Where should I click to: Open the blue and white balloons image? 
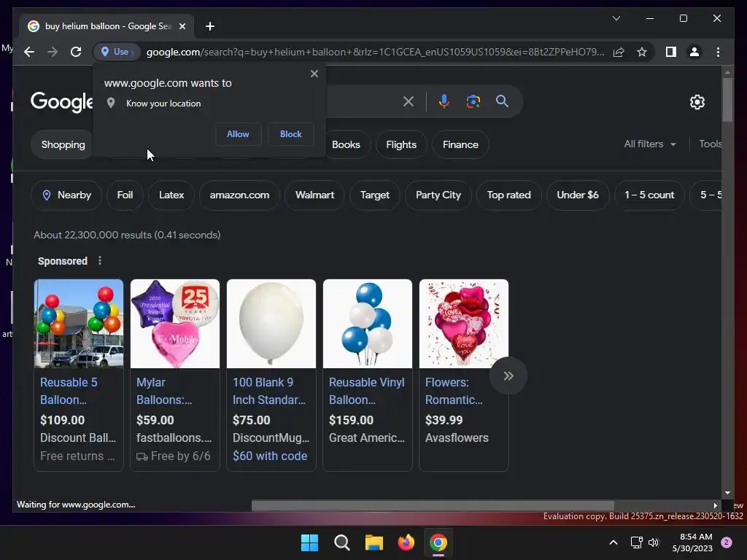pos(368,324)
